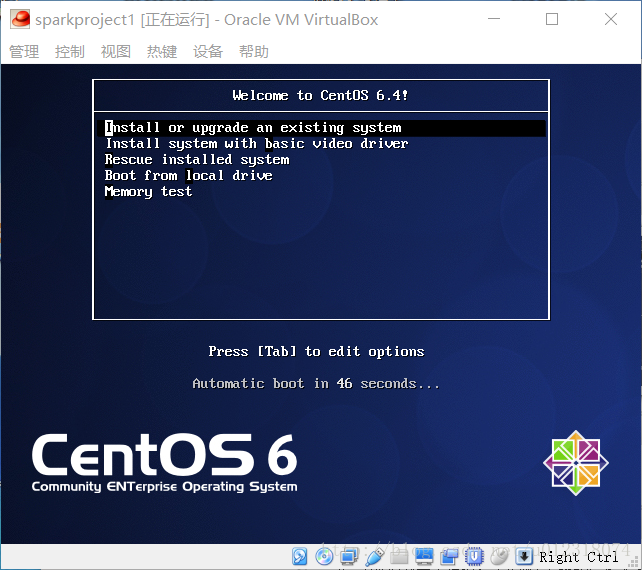
Task: Click the VirtualBox red hat title icon
Action: pyautogui.click(x=20, y=19)
